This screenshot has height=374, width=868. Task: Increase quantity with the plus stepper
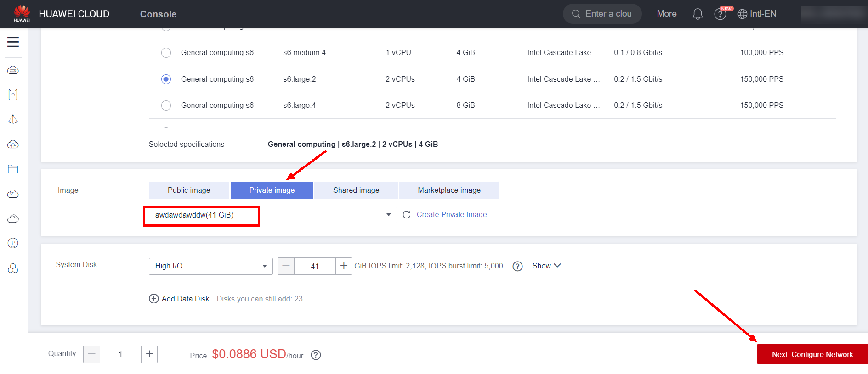[149, 354]
